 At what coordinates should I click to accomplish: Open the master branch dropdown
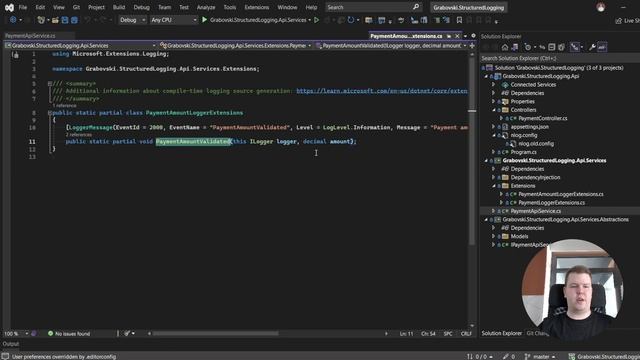pyautogui.click(x=540, y=356)
